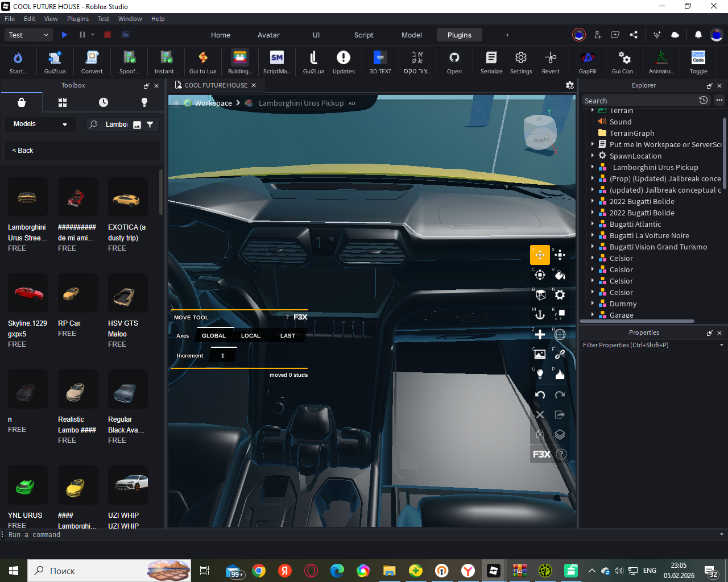This screenshot has height=582, width=728.
Task: Open the Models category dropdown
Action: point(40,124)
